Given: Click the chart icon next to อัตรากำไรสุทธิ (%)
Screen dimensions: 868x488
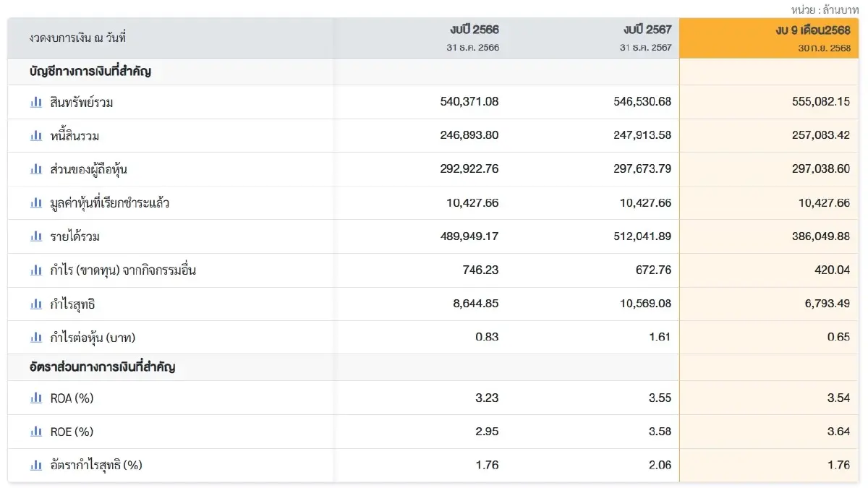Looking at the screenshot, I should pyautogui.click(x=36, y=465).
